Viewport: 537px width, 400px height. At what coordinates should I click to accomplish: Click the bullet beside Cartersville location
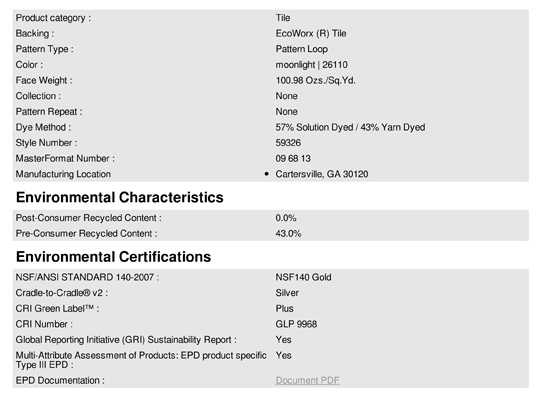[266, 174]
